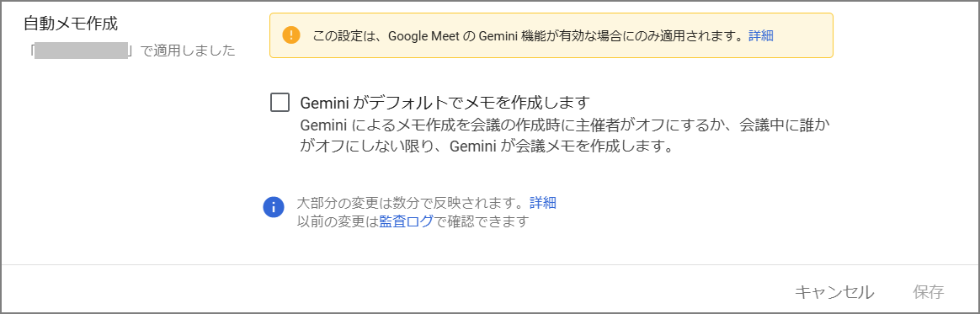This screenshot has height=314, width=980.
Task: Click the Google Meet Gemini banner message text
Action: click(x=530, y=35)
